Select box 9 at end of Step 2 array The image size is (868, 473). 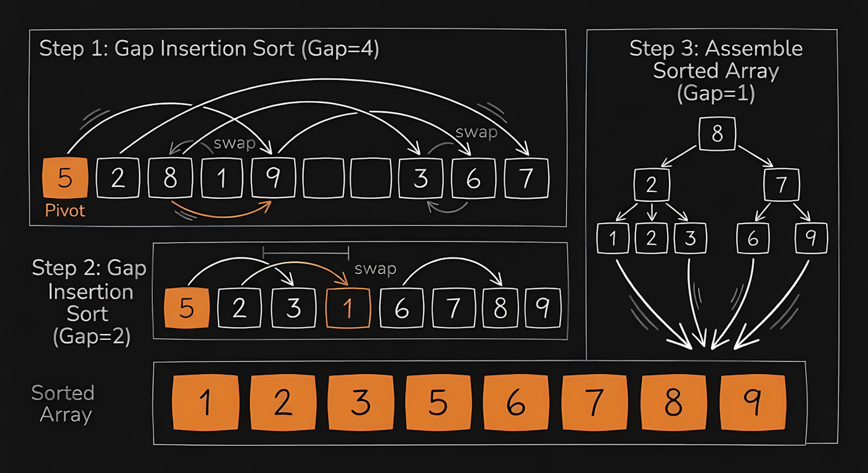[543, 308]
